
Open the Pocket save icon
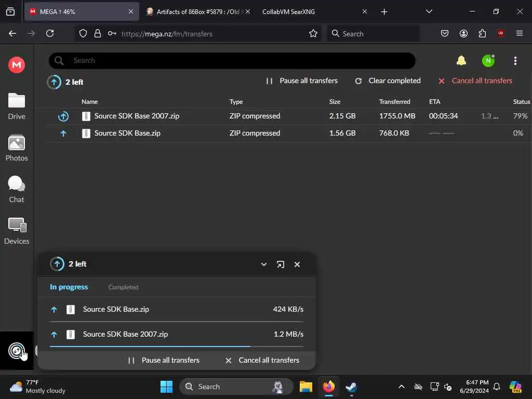(x=445, y=33)
